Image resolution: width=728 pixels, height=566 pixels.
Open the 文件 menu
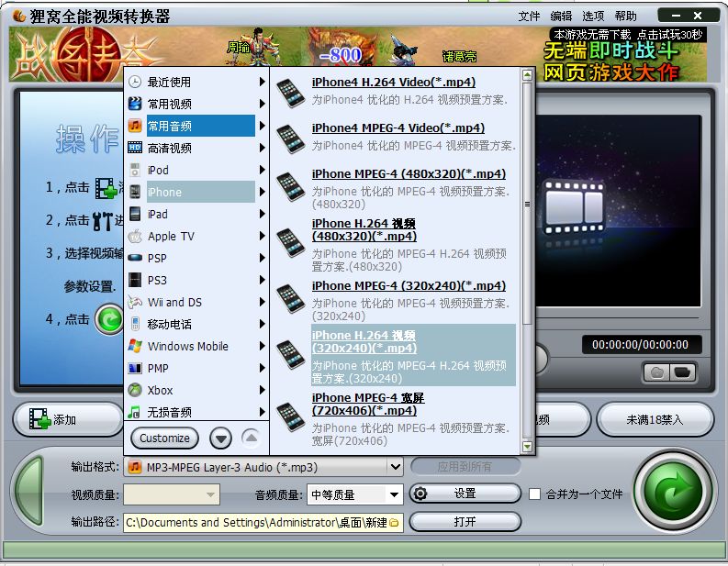[x=529, y=17]
